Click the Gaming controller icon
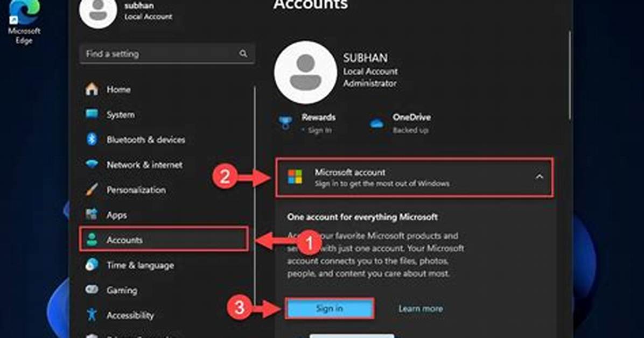 tap(92, 290)
